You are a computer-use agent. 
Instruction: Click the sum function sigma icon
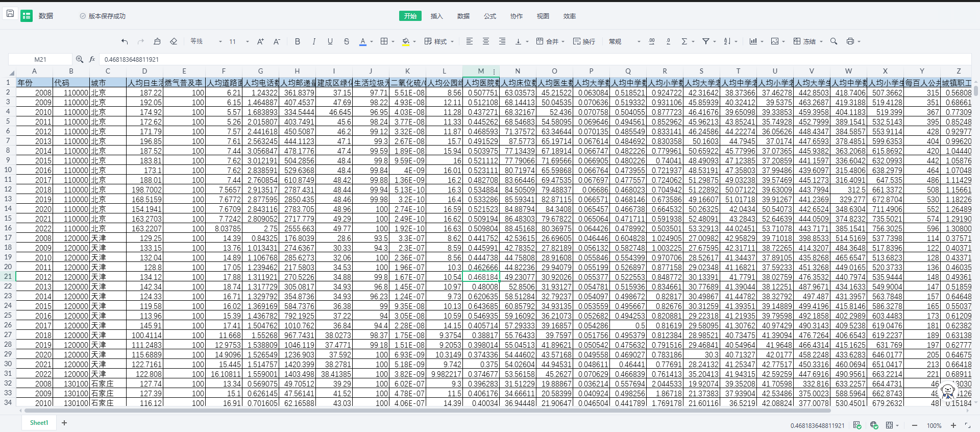(684, 41)
